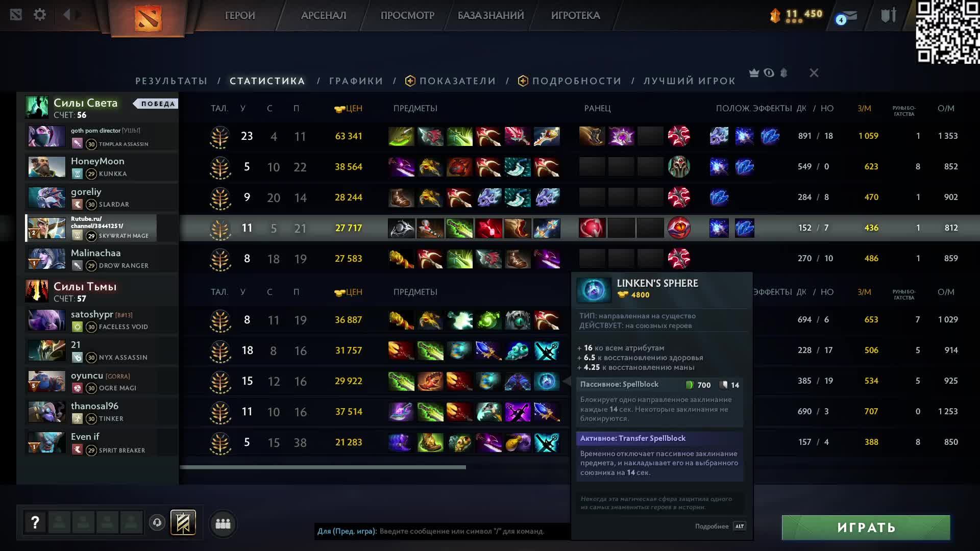Image resolution: width=980 pixels, height=551 pixels.
Task: Open the talent tree icon for Kunkka
Action: 220,167
